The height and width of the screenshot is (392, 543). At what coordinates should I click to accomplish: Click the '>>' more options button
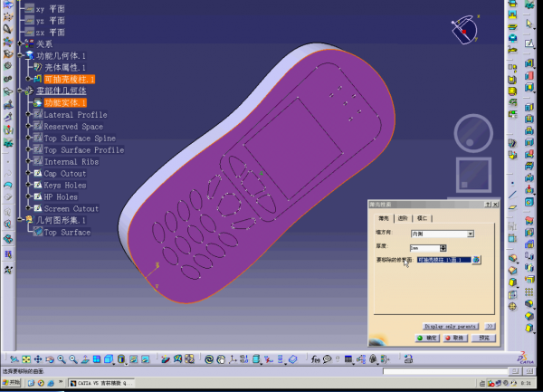[x=490, y=326]
